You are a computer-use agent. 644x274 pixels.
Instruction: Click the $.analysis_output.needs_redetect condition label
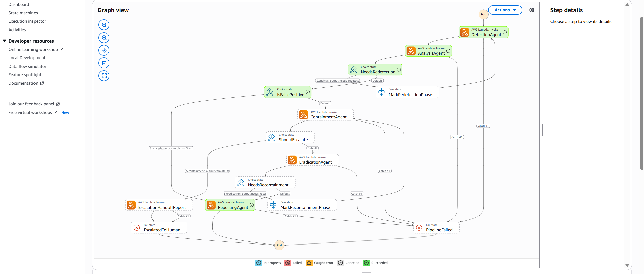(337, 81)
